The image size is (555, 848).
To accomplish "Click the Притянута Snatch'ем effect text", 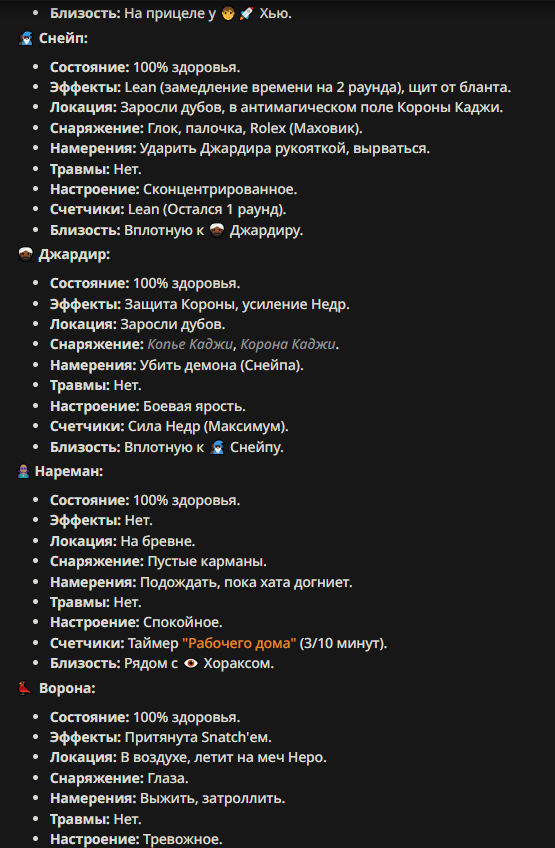I will point(198,738).
